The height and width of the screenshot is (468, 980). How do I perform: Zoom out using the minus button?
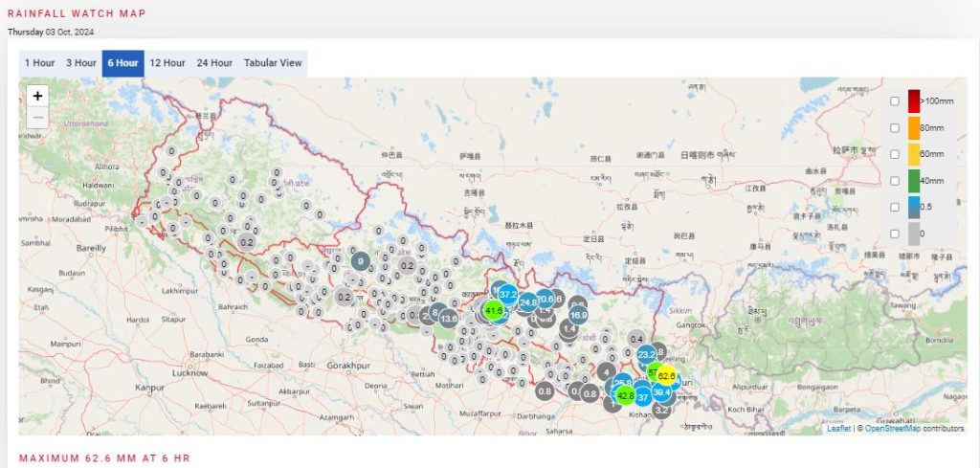point(37,118)
